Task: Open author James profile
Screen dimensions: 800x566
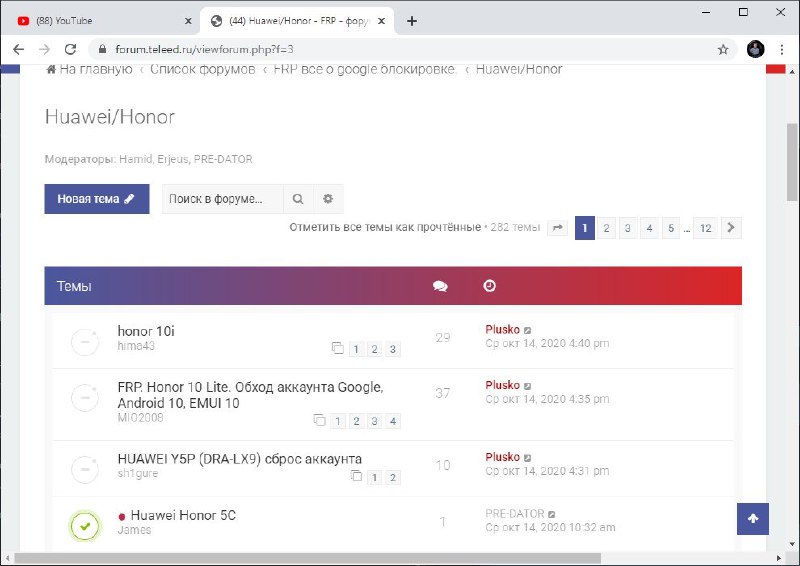Action: 134,530
